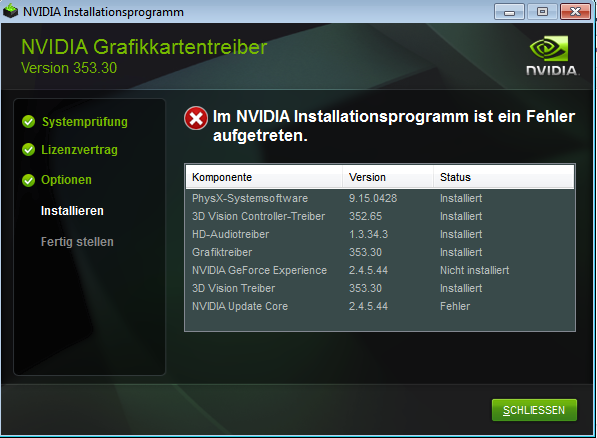Select the NVIDIA Update Core row
Viewport: 597px width, 438px height.
pos(380,306)
